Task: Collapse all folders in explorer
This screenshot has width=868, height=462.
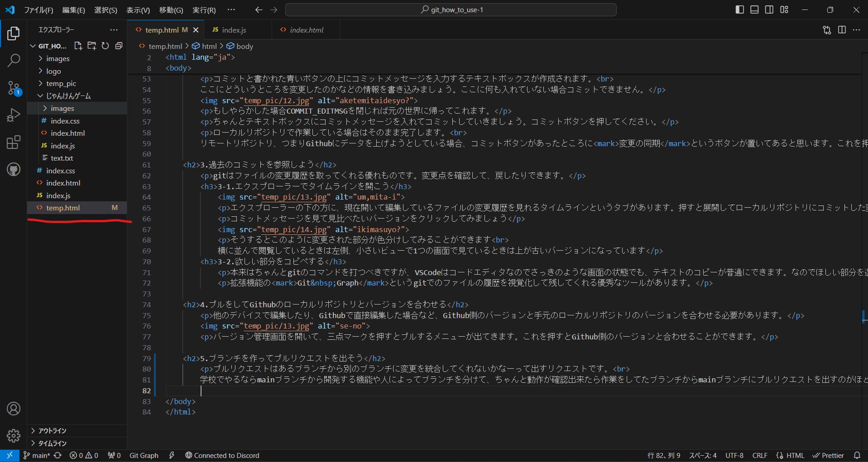Action: [x=119, y=46]
